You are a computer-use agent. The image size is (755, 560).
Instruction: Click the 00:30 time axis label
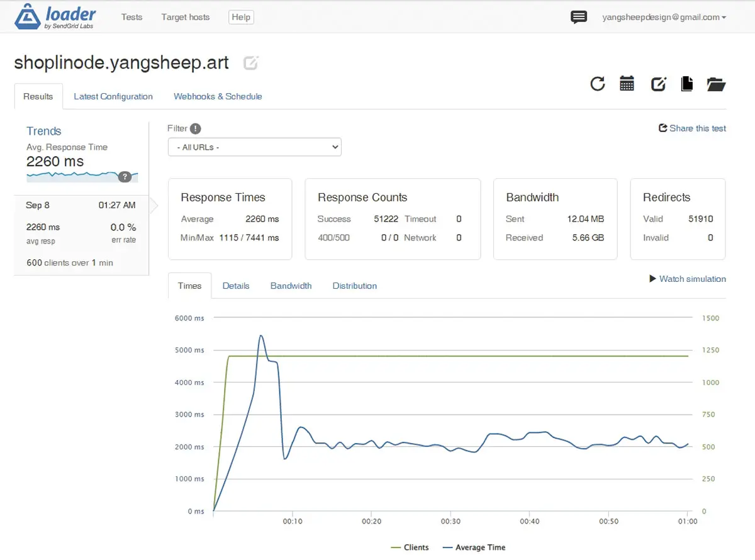click(450, 522)
